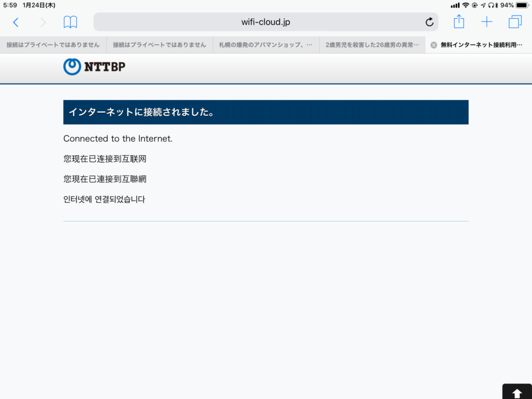Tap the battery percentage indicator
The width and height of the screenshot is (532, 399).
tap(507, 5)
